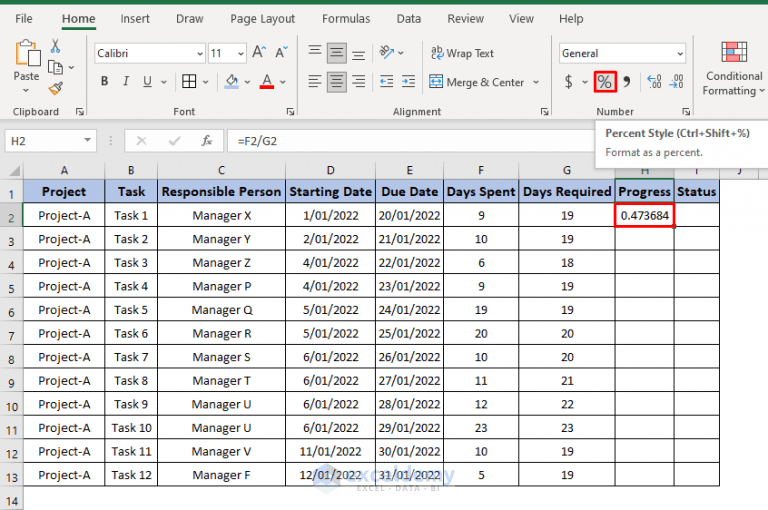This screenshot has height=510, width=768.
Task: Increase font size with large A icon
Action: [x=259, y=52]
